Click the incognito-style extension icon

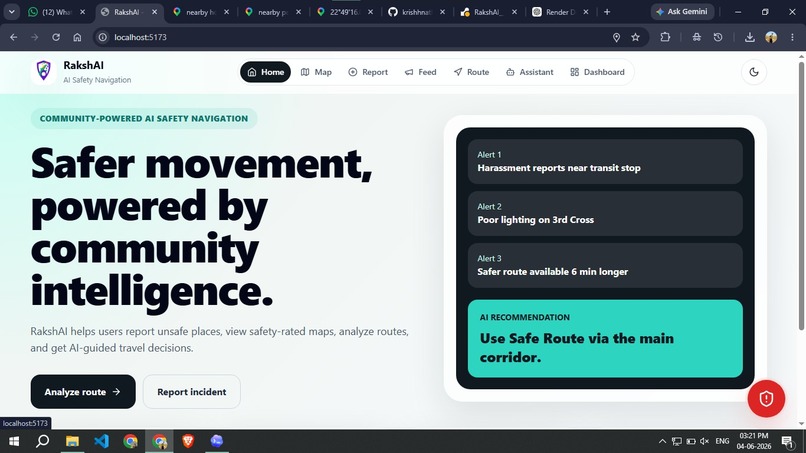click(697, 37)
